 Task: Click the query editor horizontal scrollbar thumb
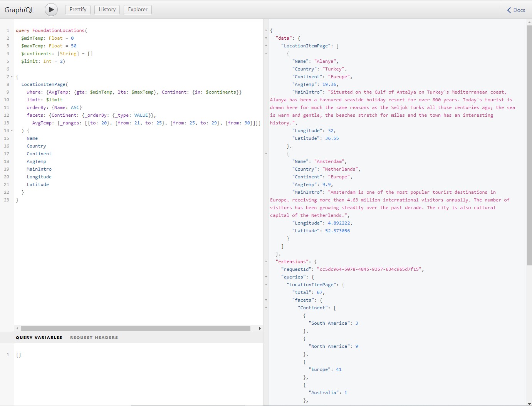[136, 329]
